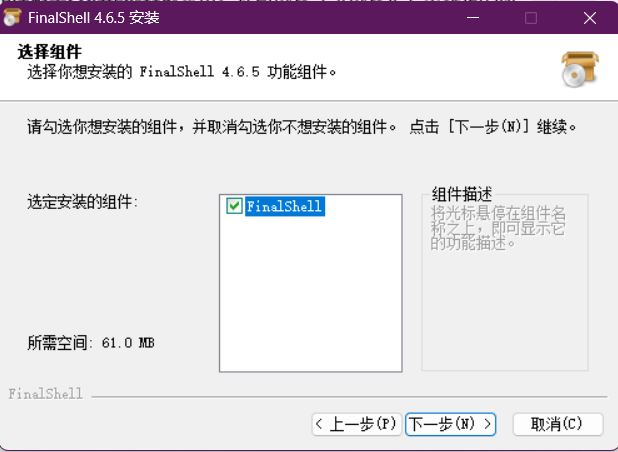Click the FinalShell icon in the title bar

pyautogui.click(x=12, y=17)
